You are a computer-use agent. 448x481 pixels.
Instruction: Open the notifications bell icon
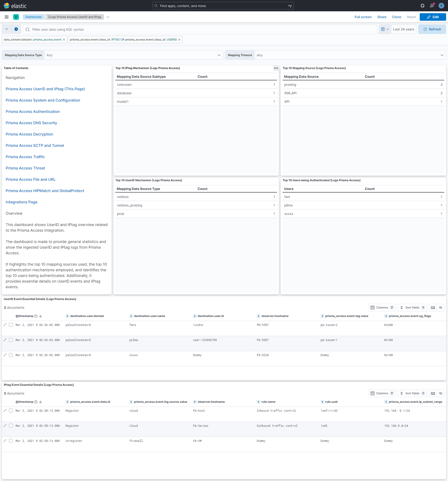coord(431,6)
